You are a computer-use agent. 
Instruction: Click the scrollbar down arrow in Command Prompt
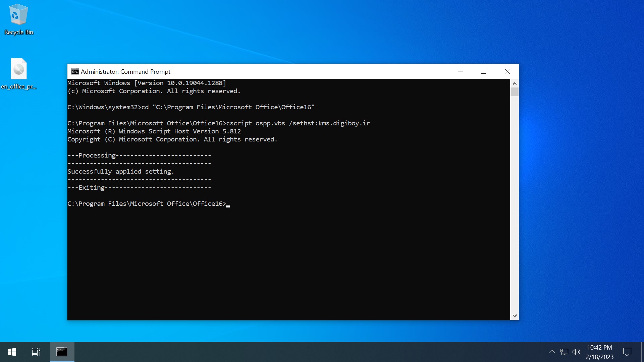[x=515, y=316]
